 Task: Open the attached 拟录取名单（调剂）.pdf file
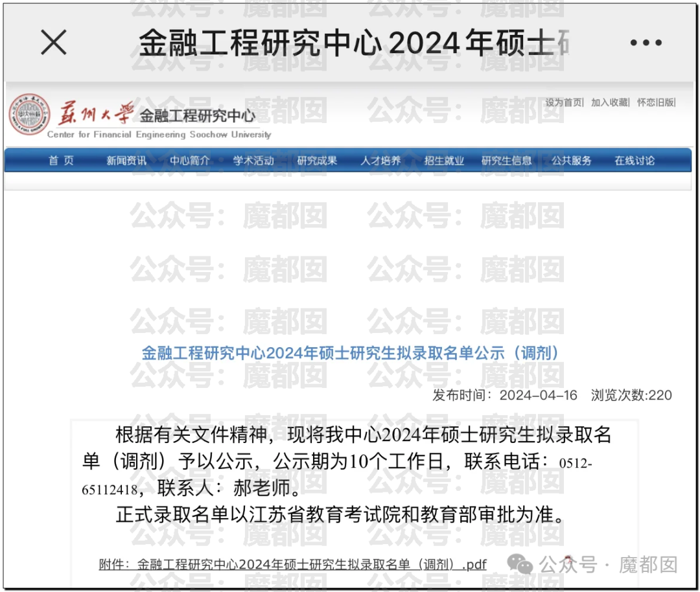[x=292, y=564]
